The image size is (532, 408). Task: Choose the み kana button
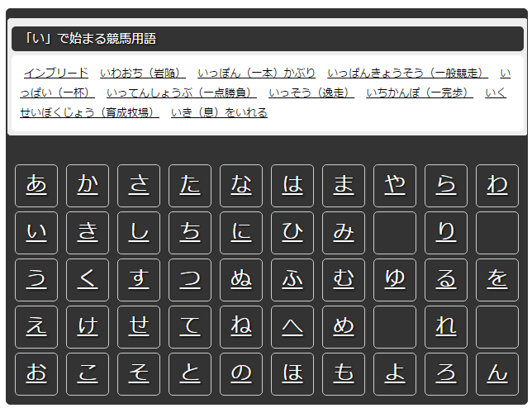pyautogui.click(x=344, y=233)
